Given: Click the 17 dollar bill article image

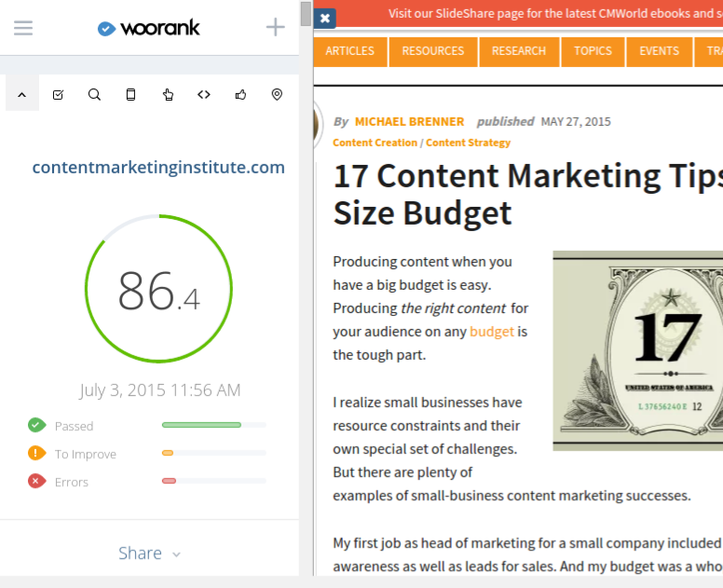Looking at the screenshot, I should tap(637, 350).
